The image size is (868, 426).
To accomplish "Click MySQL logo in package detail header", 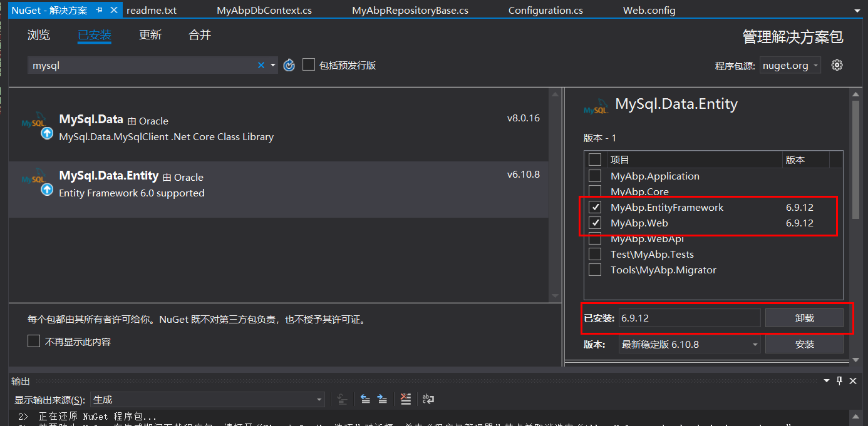I will (x=596, y=106).
